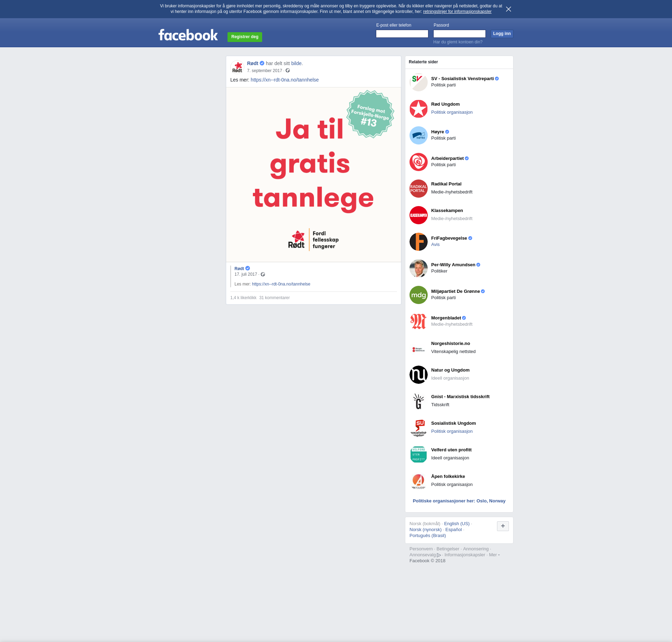This screenshot has height=642, width=672.
Task: Open Radikal Portal icon
Action: click(x=419, y=189)
